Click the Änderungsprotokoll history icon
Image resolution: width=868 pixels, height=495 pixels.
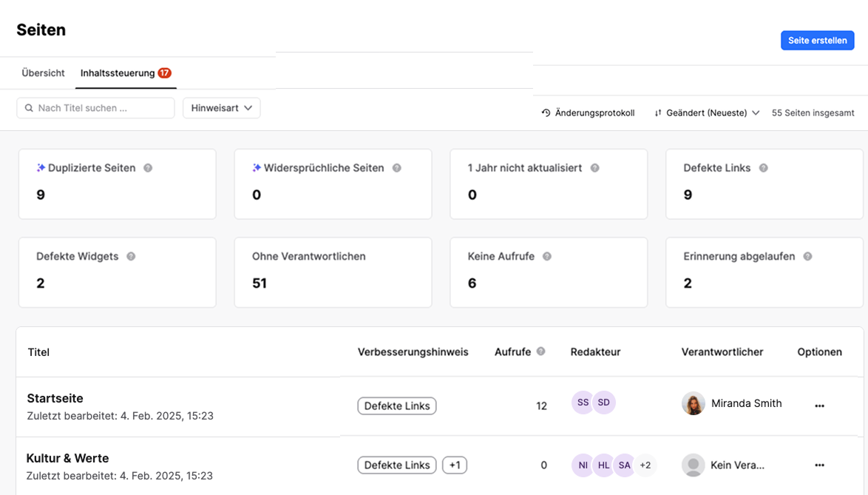(x=546, y=113)
